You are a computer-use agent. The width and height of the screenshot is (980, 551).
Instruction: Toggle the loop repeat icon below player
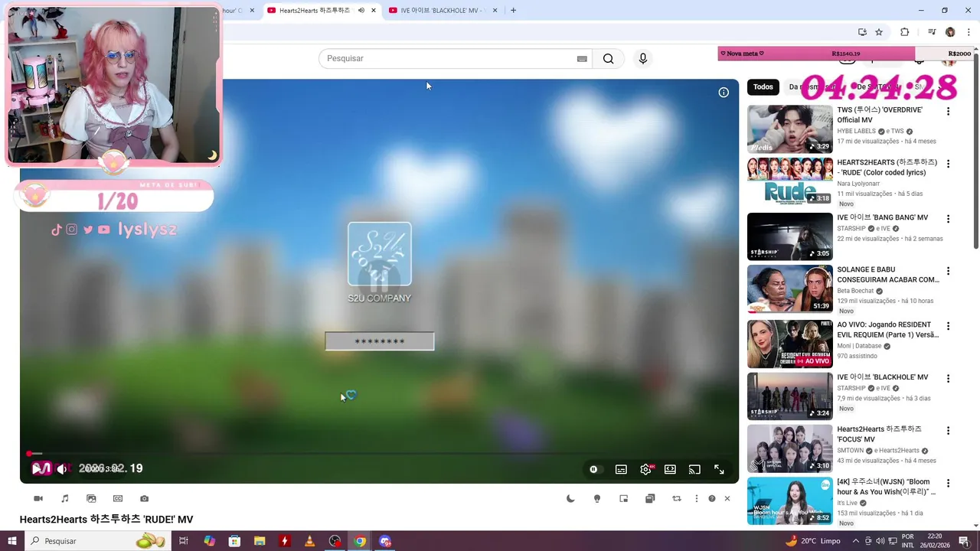coord(676,498)
